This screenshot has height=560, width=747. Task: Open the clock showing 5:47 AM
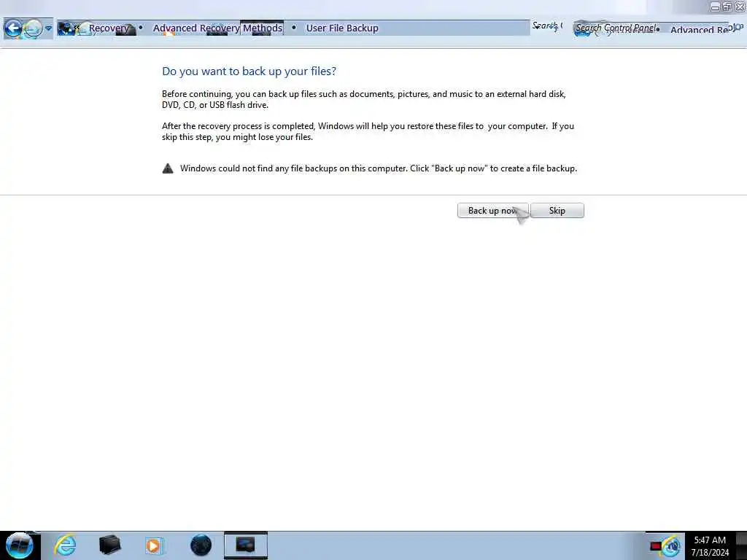pyautogui.click(x=710, y=546)
